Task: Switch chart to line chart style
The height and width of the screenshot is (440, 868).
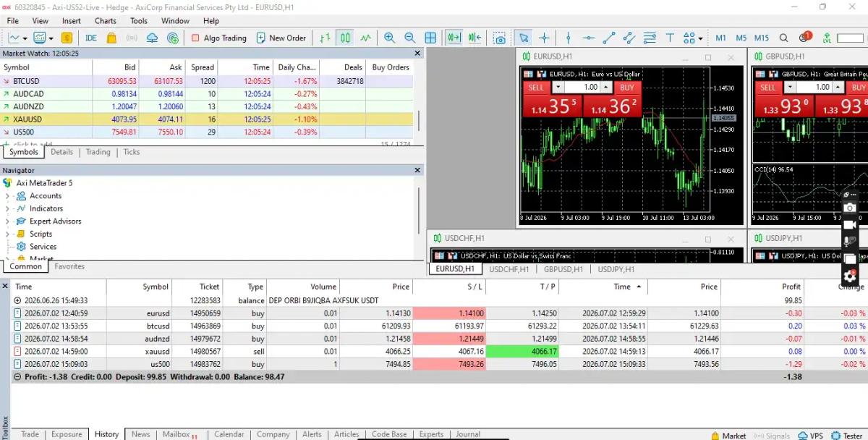Action: tap(366, 38)
